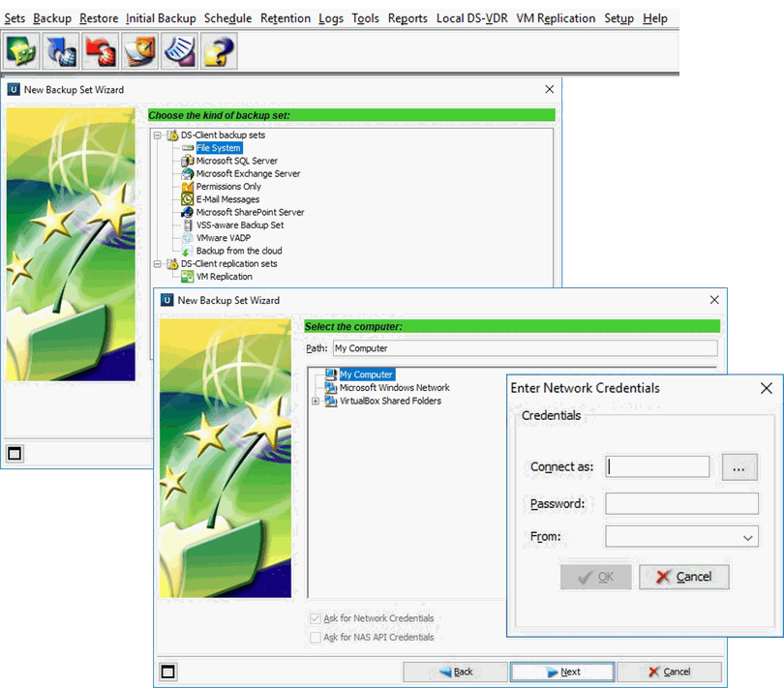Select File System backup set type
Screen dimensions: 784x688
[x=219, y=148]
